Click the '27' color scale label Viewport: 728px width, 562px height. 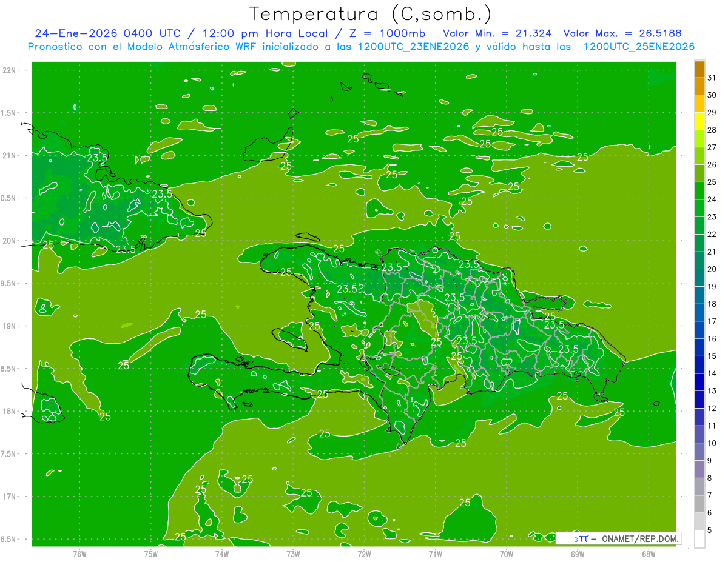(x=712, y=147)
